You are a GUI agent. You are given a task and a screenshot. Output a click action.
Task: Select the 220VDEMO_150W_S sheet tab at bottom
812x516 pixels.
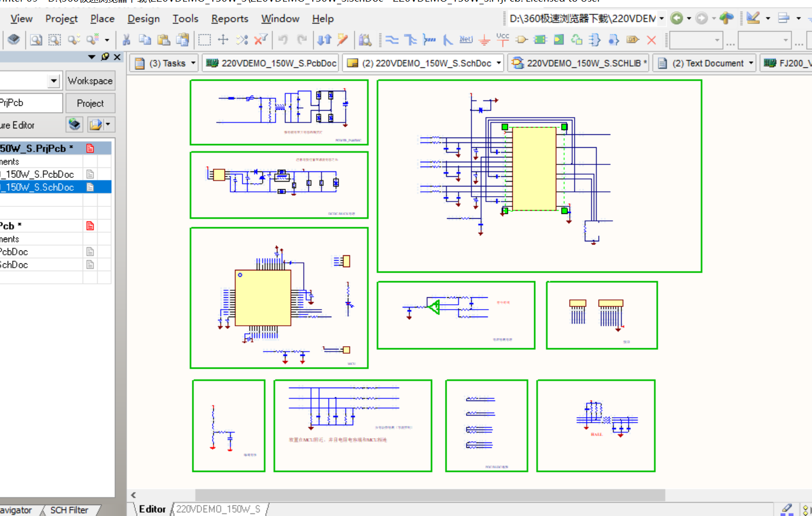218,509
